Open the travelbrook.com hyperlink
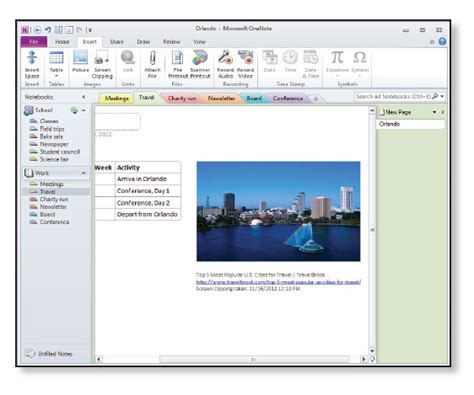The image size is (474, 395). click(x=278, y=282)
